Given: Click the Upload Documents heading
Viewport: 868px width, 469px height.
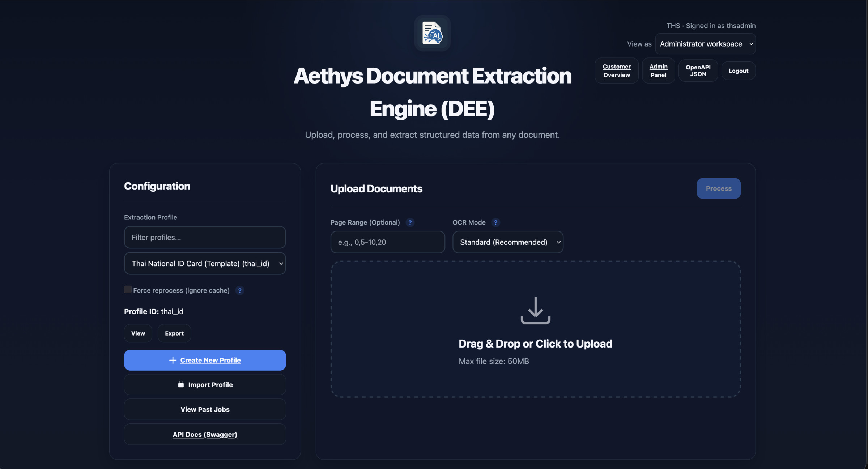Looking at the screenshot, I should [x=376, y=188].
